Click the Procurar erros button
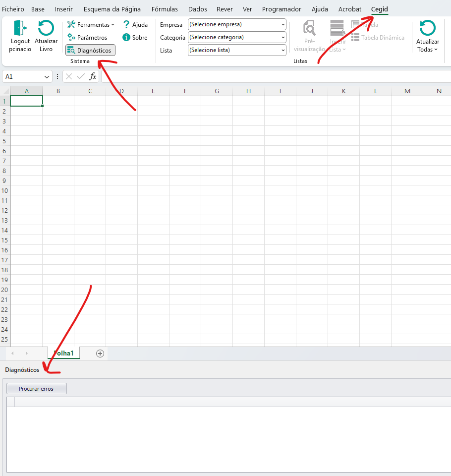The height and width of the screenshot is (476, 451). tap(36, 389)
